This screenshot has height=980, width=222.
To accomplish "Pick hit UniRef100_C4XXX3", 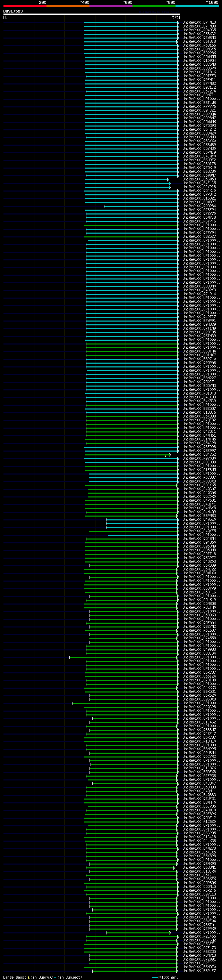I will pos(199,688).
